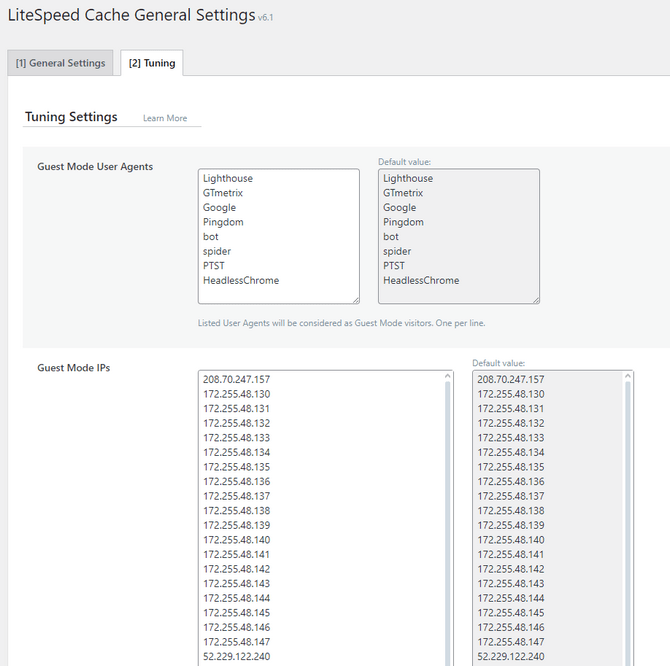Click the scroll-up arrow of Guest Mode IPs box
The height and width of the screenshot is (666, 670).
pos(446,378)
